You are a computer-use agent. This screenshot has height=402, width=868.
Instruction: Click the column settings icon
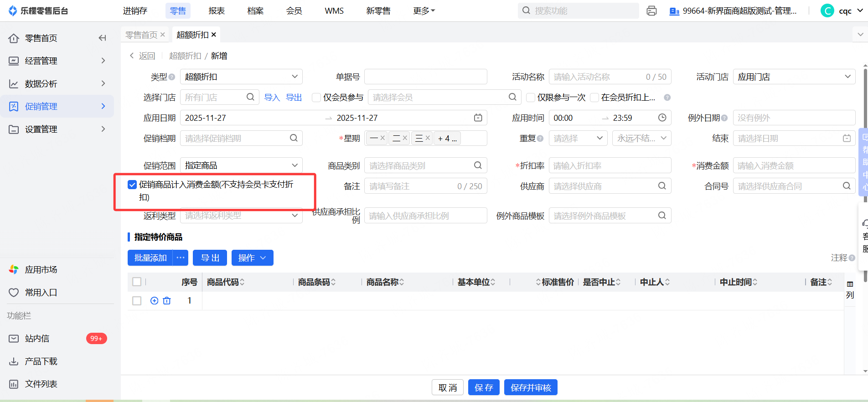(850, 284)
